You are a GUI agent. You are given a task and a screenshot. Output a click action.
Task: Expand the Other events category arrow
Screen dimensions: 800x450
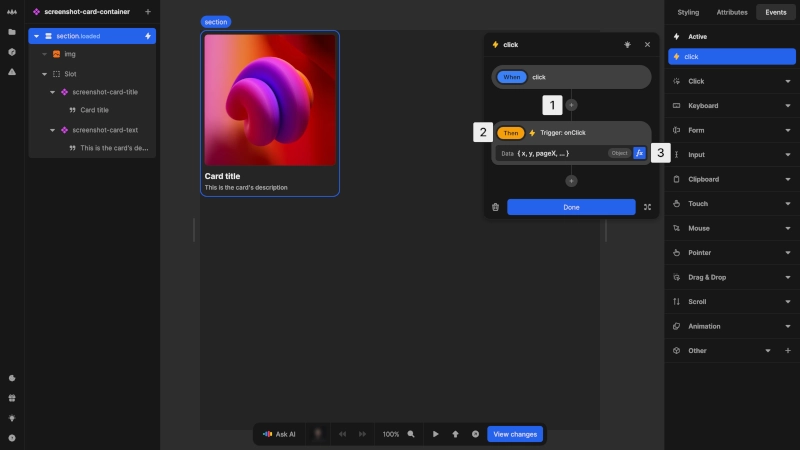coord(767,351)
